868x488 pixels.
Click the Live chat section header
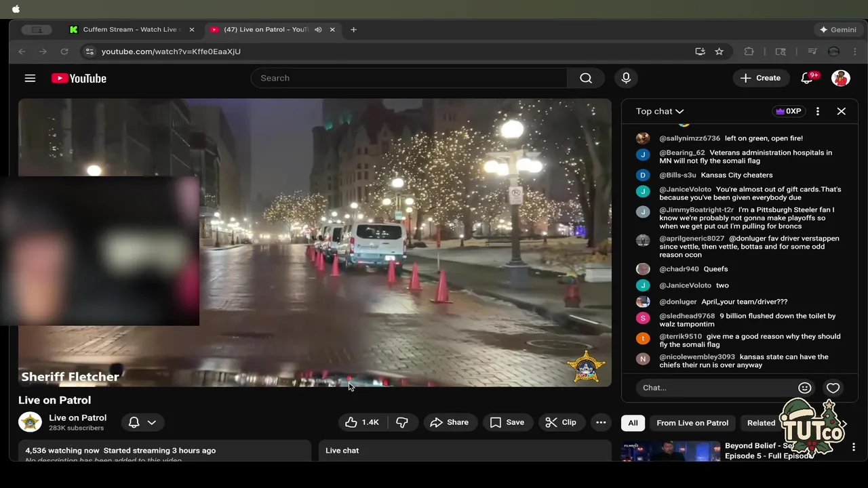click(342, 451)
